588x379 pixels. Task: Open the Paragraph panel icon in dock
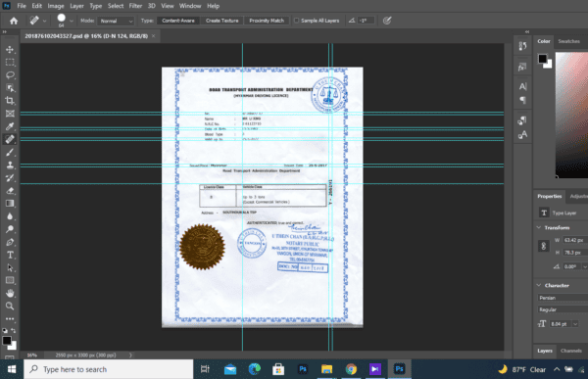(522, 100)
